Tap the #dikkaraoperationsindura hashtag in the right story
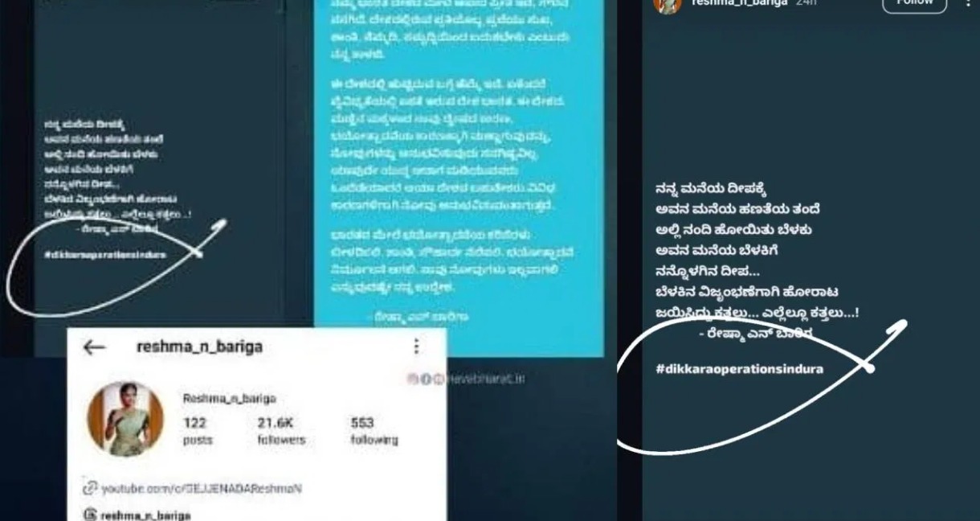This screenshot has width=980, height=521. tap(739, 369)
